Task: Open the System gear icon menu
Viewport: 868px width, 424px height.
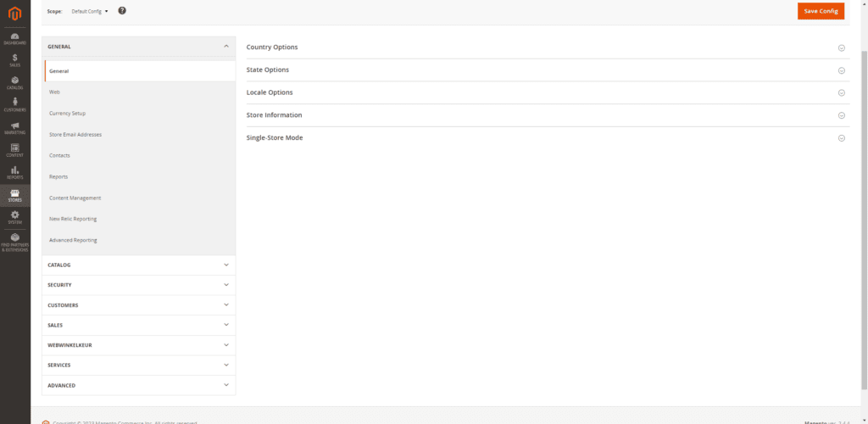Action: 14,217
